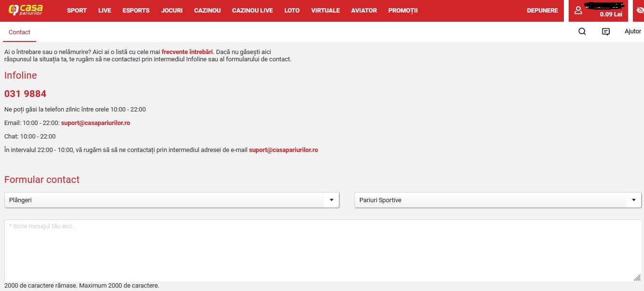Click the Chat: 10:00 - 22:00 text

[x=30, y=137]
